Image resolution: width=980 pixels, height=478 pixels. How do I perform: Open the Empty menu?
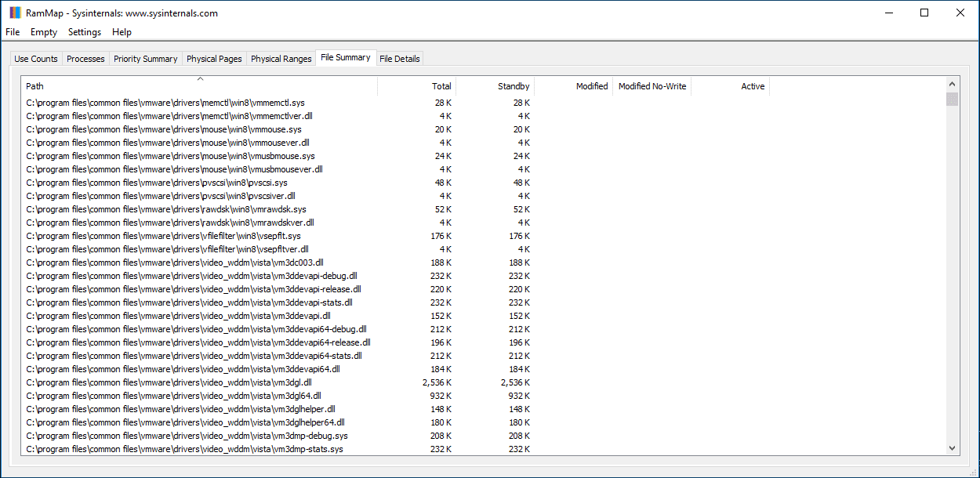(x=44, y=32)
